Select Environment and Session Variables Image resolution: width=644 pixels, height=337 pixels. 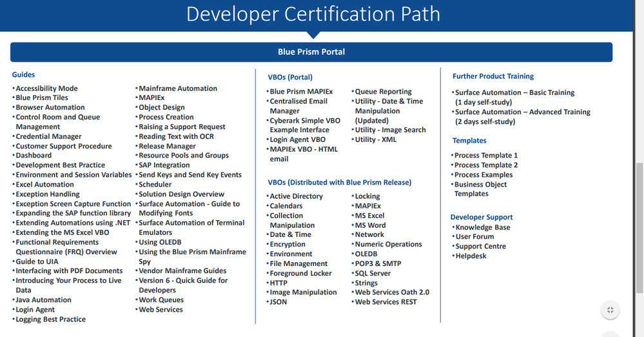[74, 174]
